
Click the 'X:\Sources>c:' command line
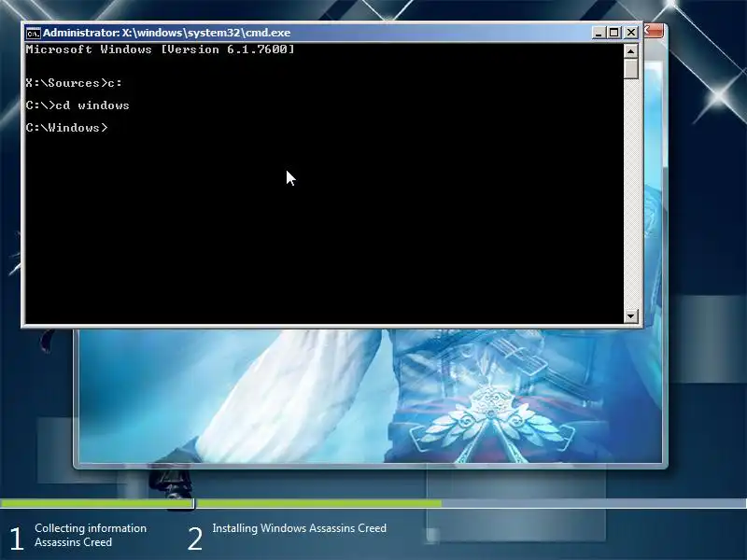pyautogui.click(x=74, y=83)
